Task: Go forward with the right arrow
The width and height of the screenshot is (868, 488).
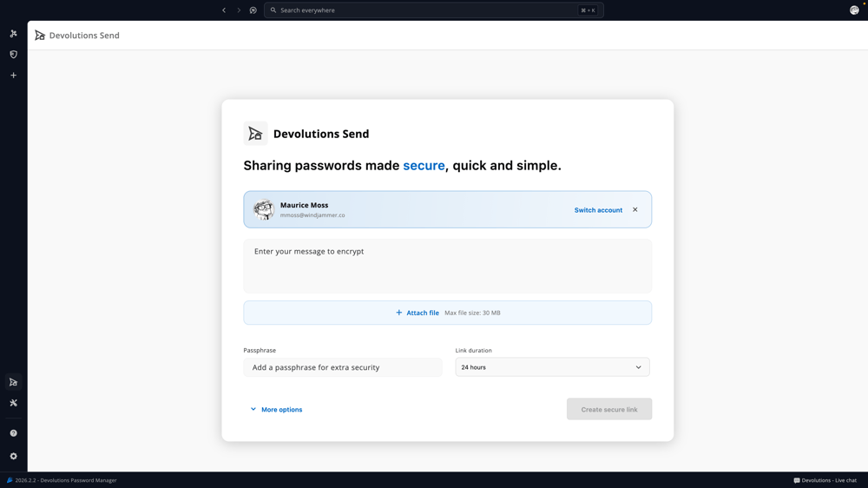Action: (x=239, y=10)
